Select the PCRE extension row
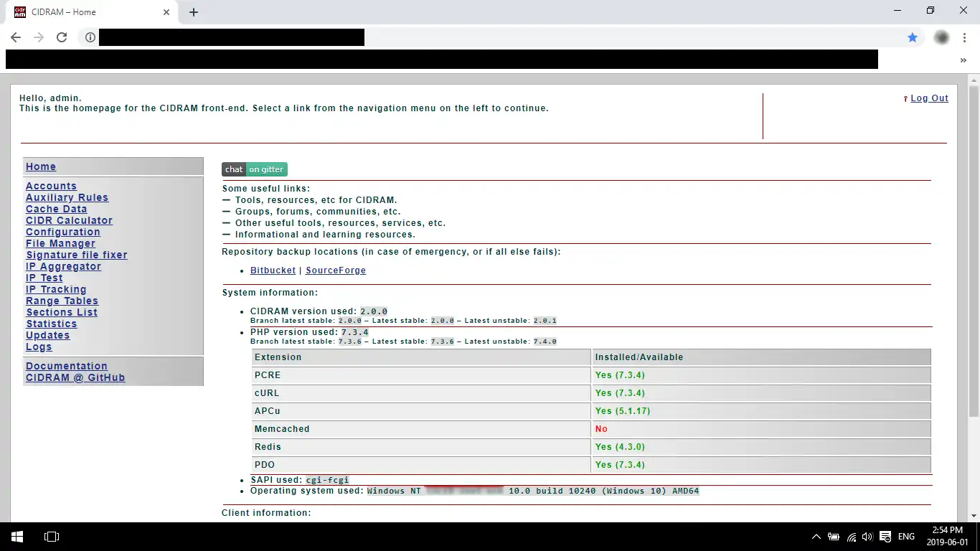This screenshot has width=980, height=551. pos(591,375)
